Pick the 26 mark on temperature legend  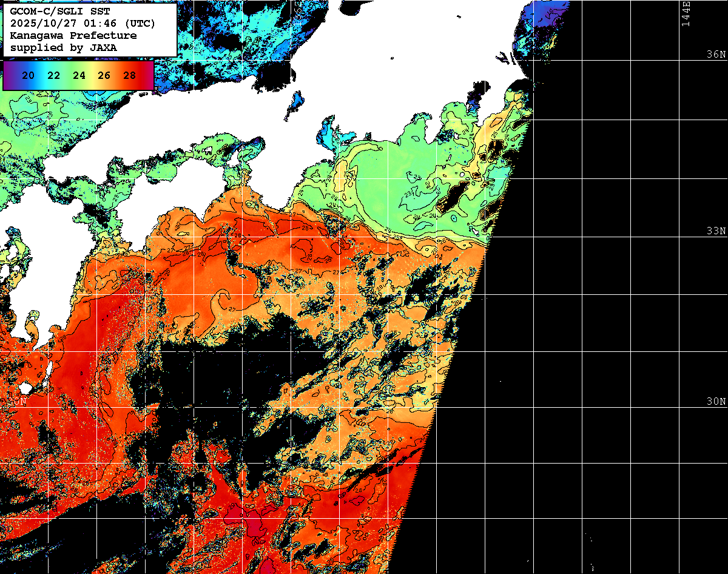pyautogui.click(x=104, y=75)
